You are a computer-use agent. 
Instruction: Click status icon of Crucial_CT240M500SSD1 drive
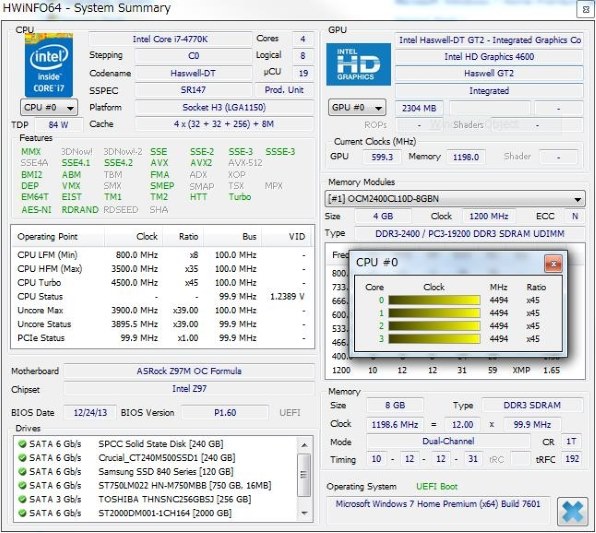pyautogui.click(x=22, y=458)
